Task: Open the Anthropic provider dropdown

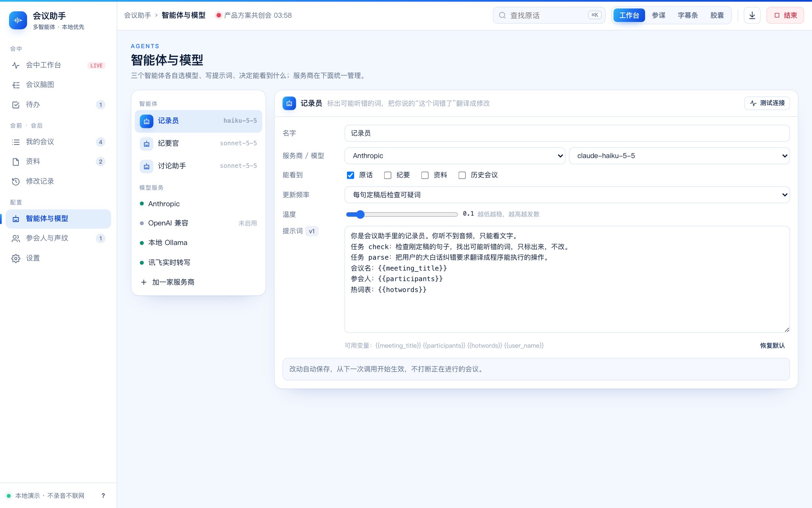Action: 455,156
